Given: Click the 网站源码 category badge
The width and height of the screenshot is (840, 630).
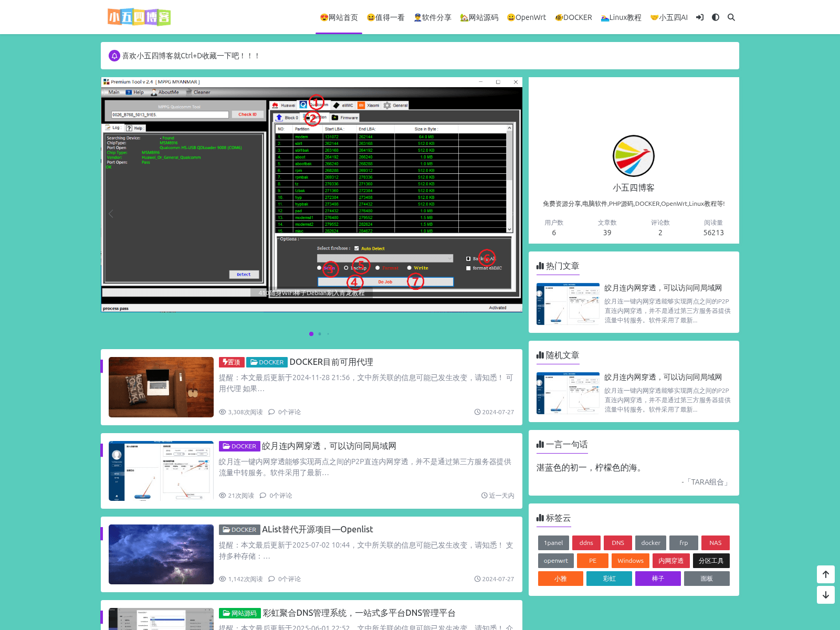Looking at the screenshot, I should click(x=240, y=613).
